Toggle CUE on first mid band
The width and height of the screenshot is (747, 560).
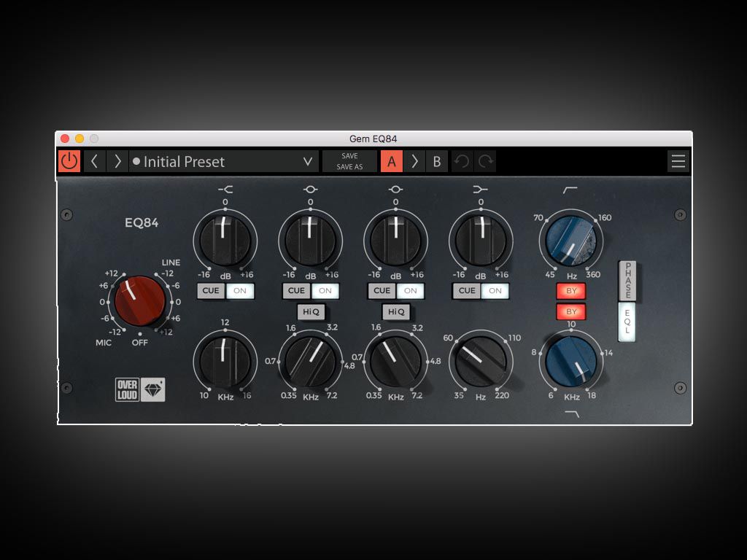296,290
